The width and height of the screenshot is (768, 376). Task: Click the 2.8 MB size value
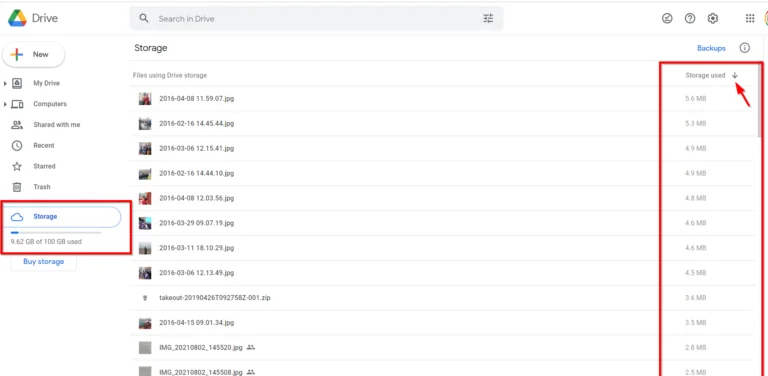pyautogui.click(x=696, y=348)
